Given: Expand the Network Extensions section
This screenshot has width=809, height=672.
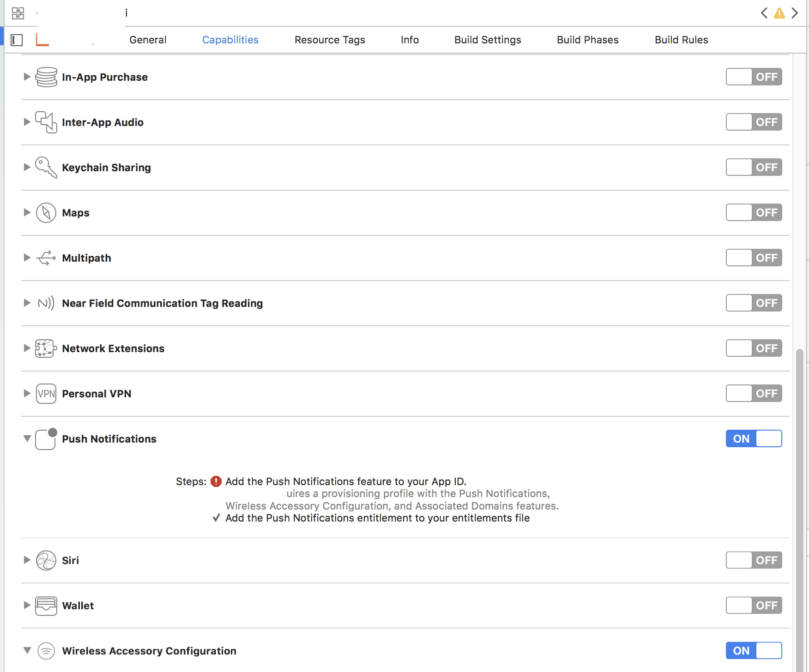Looking at the screenshot, I should pyautogui.click(x=27, y=348).
